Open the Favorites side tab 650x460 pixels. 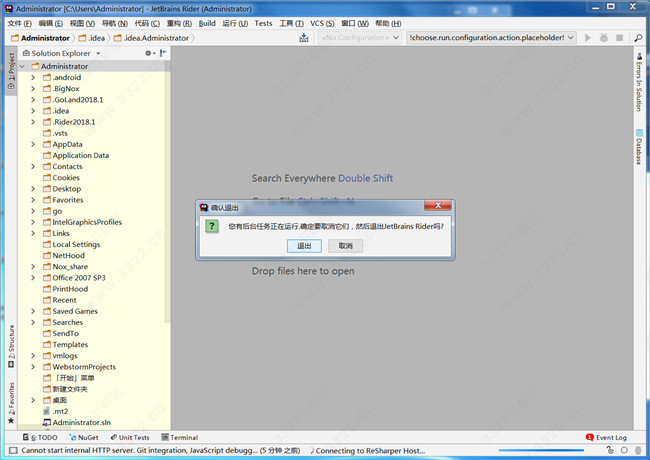click(11, 403)
